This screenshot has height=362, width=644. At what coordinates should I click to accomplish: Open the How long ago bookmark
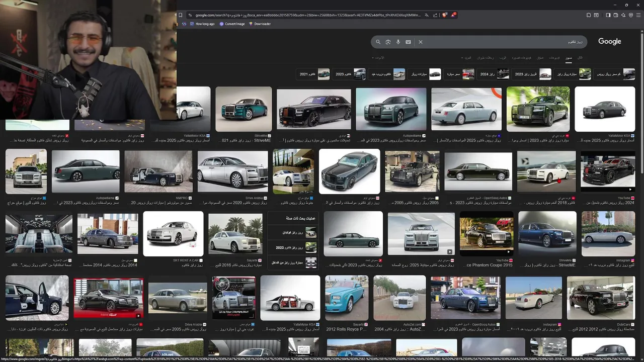coord(201,24)
